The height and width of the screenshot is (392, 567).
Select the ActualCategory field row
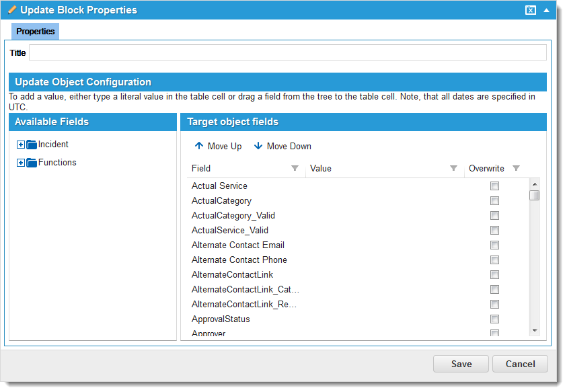(221, 201)
